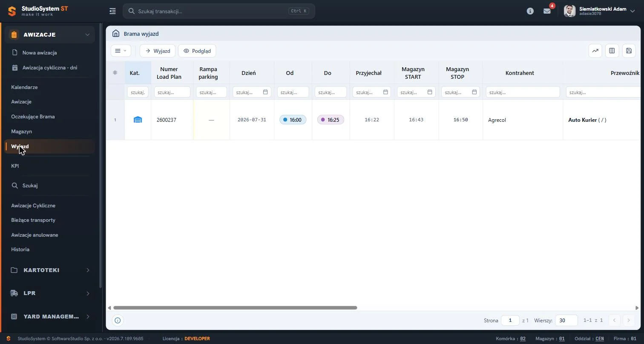Open Awizacje Cykliczne in the sidebar
This screenshot has width=644, height=344.
point(33,206)
